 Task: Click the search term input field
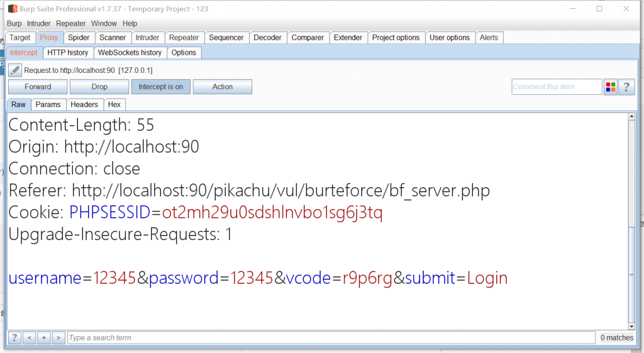[331, 338]
